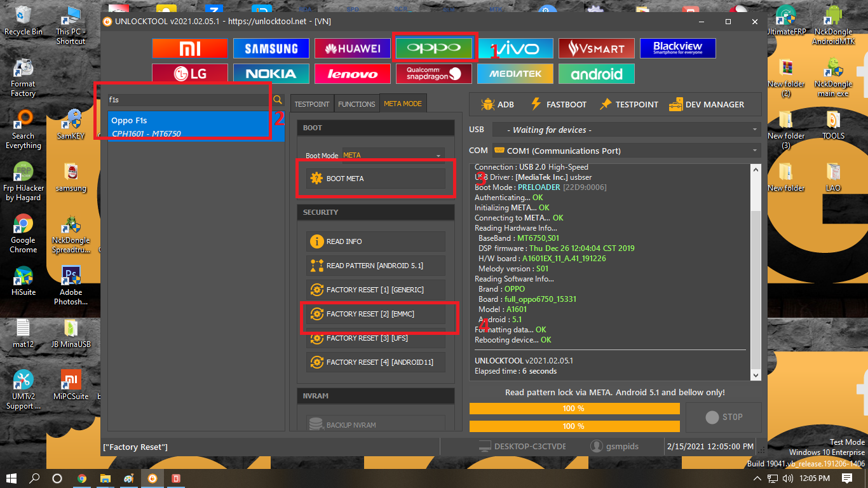Viewport: 868px width, 488px height.
Task: Open the Windows Start menu
Action: [11, 478]
